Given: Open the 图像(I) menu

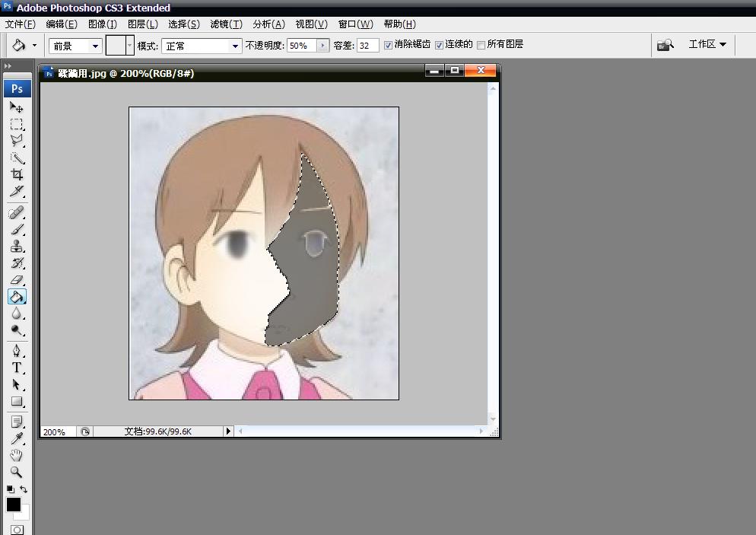Looking at the screenshot, I should [103, 24].
